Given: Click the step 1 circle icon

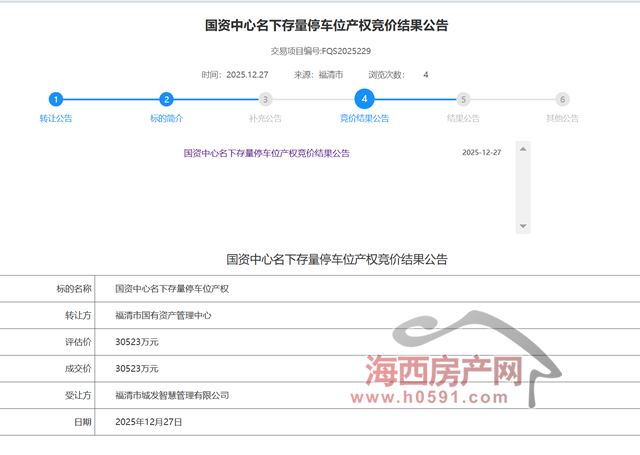Looking at the screenshot, I should (56, 99).
